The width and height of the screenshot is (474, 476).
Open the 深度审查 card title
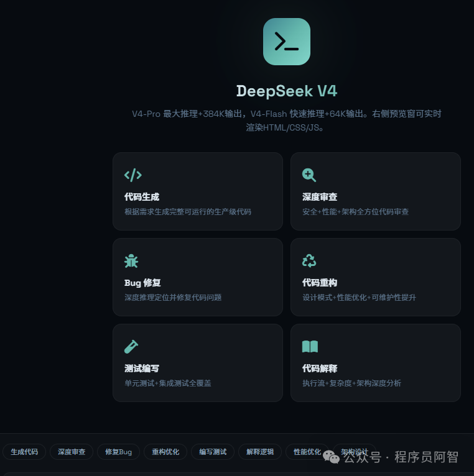pyautogui.click(x=320, y=197)
